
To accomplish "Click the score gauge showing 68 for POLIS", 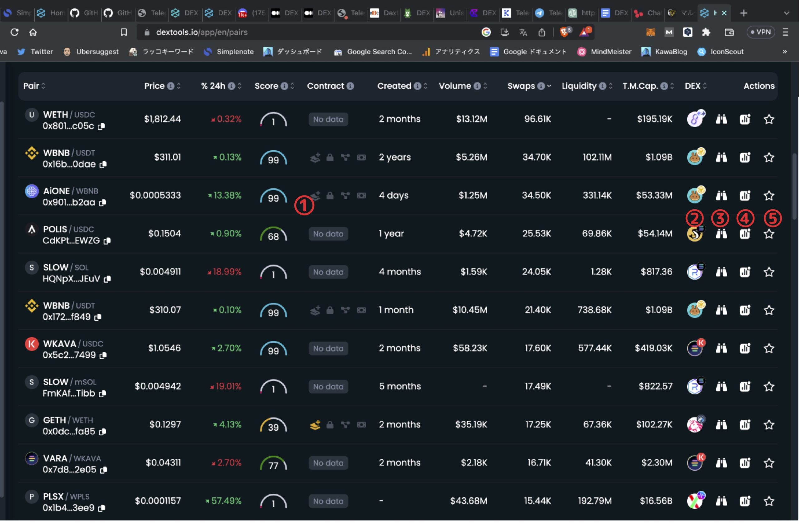I will [x=273, y=234].
